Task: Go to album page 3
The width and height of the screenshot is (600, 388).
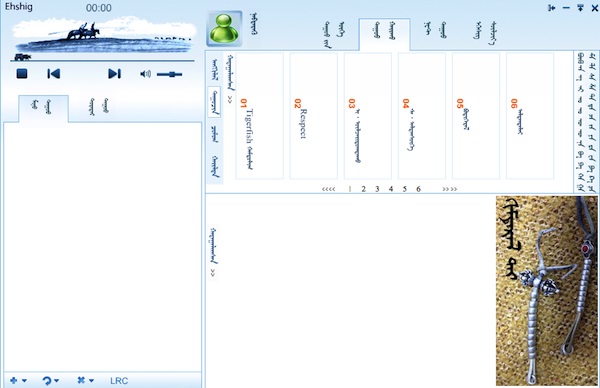Action: (377, 189)
